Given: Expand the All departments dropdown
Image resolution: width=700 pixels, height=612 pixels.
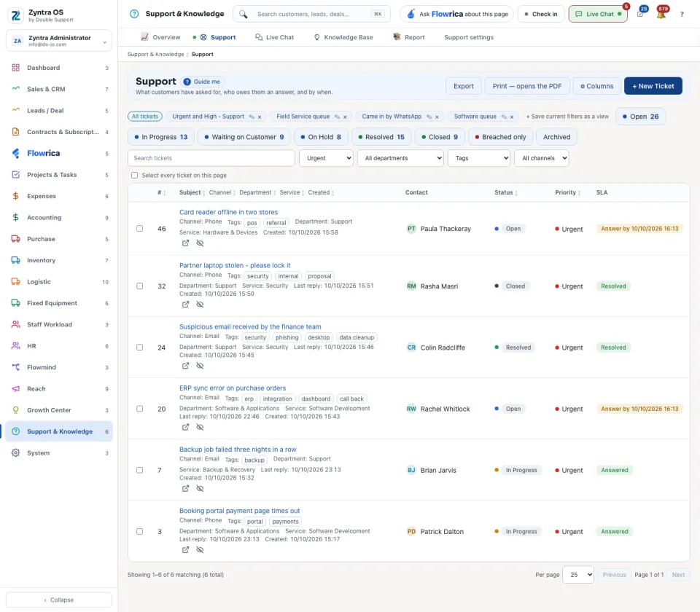Looking at the screenshot, I should pyautogui.click(x=400, y=158).
